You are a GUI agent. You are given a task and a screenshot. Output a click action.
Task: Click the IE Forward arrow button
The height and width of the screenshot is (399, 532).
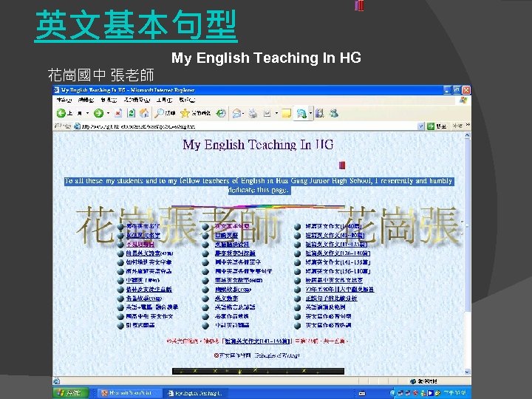pyautogui.click(x=98, y=113)
